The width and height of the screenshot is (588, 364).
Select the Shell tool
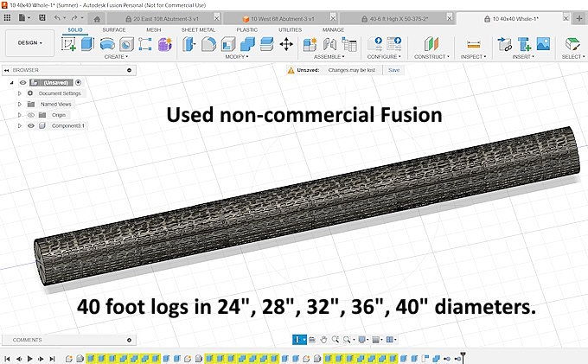click(x=228, y=44)
